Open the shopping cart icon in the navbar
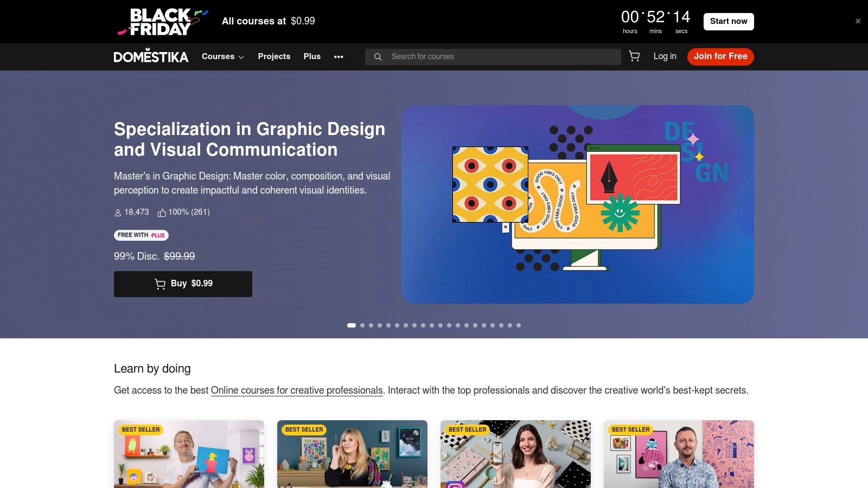868x488 pixels. (x=634, y=56)
